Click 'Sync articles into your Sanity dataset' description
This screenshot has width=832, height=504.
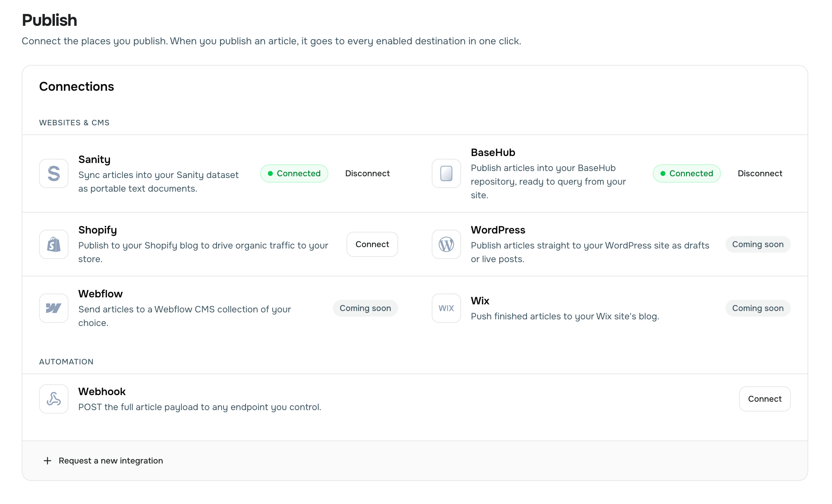click(159, 182)
